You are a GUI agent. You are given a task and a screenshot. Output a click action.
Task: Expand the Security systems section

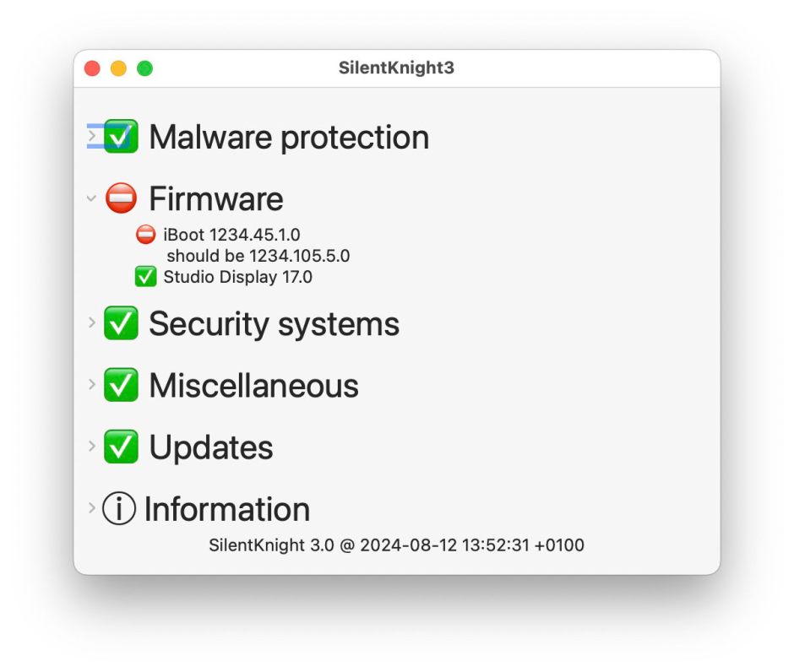point(92,322)
